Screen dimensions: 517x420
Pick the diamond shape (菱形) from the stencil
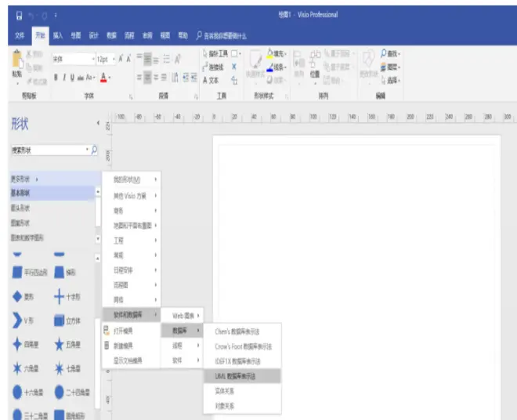tap(17, 297)
